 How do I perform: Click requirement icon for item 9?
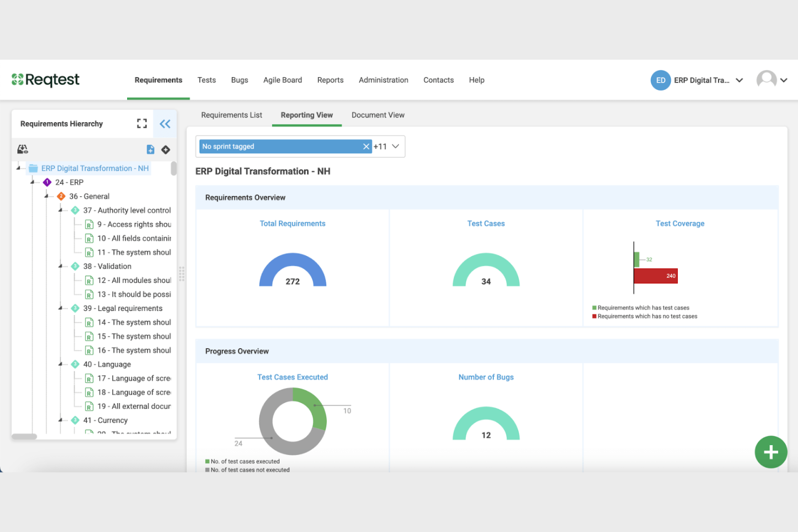click(x=90, y=224)
